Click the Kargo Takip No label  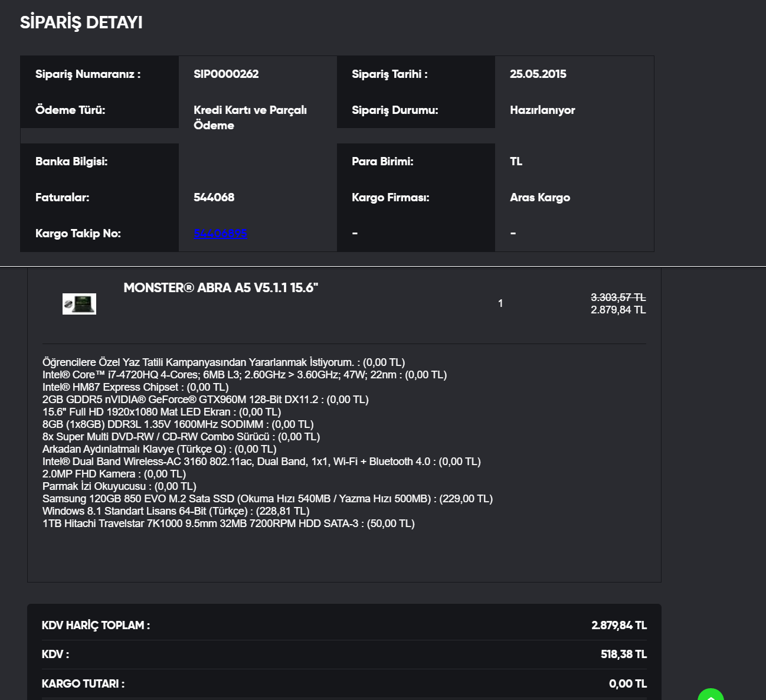(x=78, y=233)
